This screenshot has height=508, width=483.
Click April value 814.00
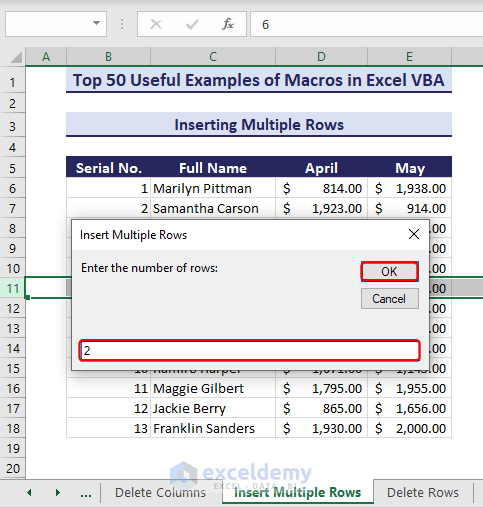321,188
